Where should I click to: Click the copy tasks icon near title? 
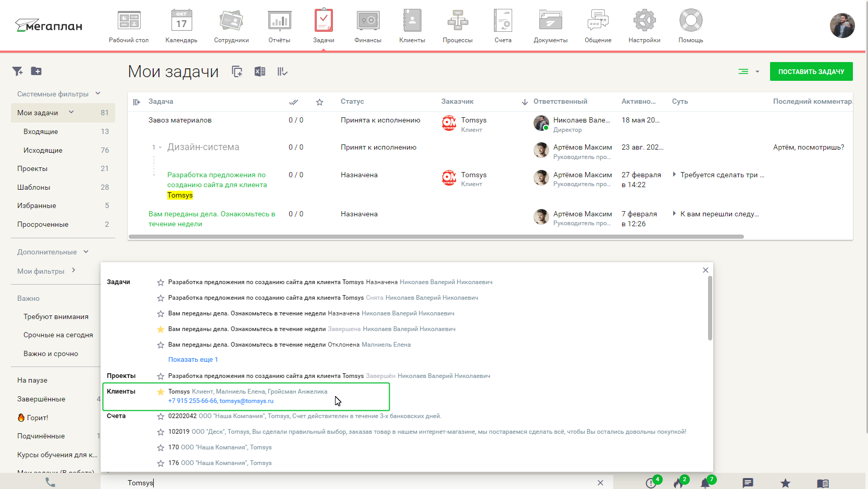tap(237, 72)
